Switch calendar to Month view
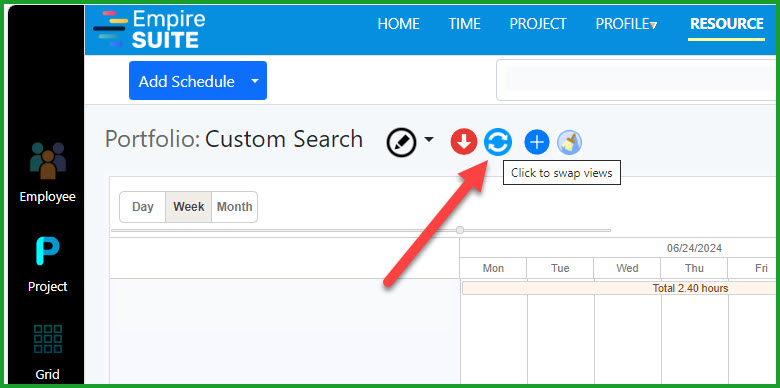 [234, 207]
